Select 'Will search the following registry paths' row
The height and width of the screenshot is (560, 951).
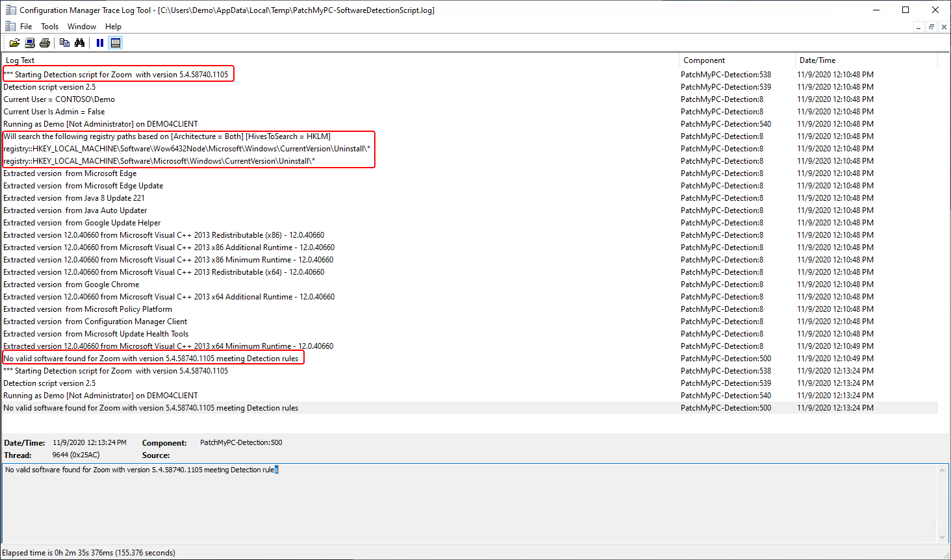click(x=470, y=136)
